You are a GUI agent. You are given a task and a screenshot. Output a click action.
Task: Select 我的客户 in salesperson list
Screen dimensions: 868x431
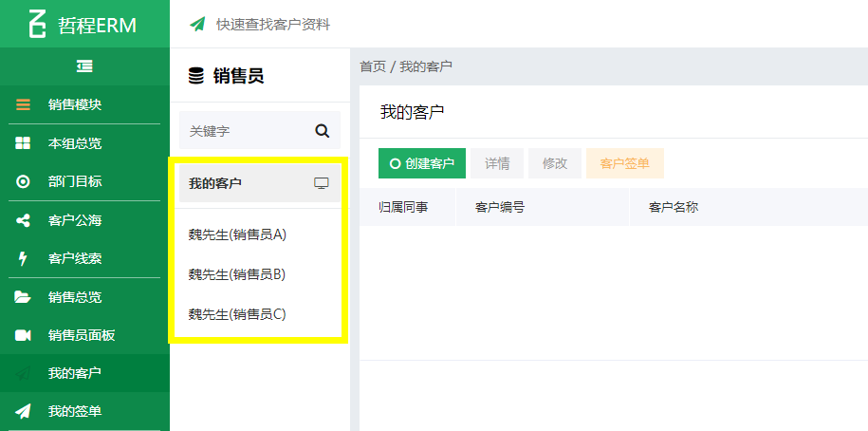click(x=260, y=183)
